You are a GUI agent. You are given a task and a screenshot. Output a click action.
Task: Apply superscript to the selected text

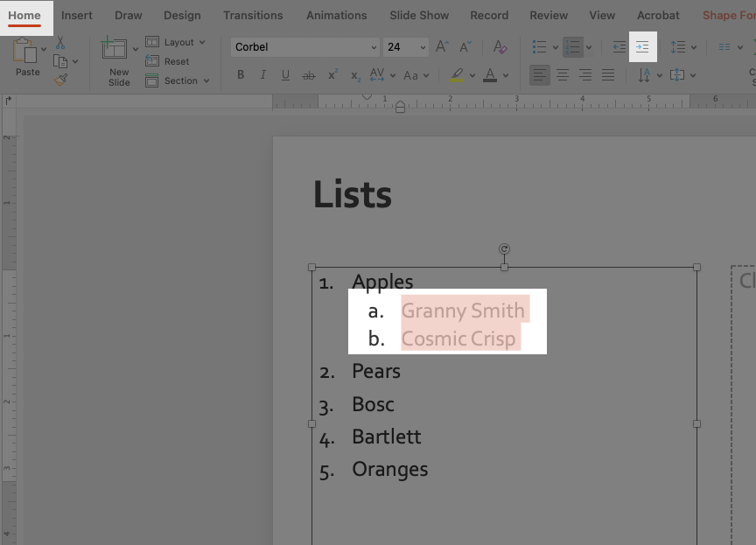pos(332,76)
